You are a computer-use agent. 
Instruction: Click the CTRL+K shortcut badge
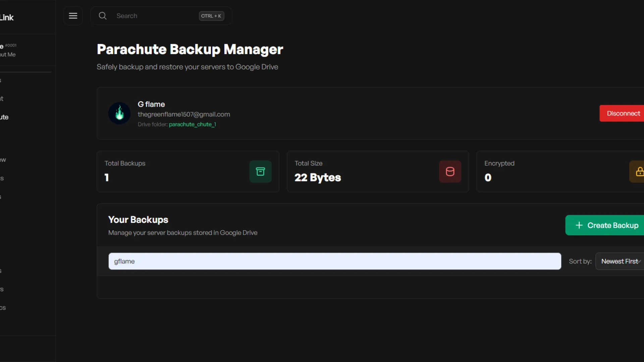[x=211, y=16]
